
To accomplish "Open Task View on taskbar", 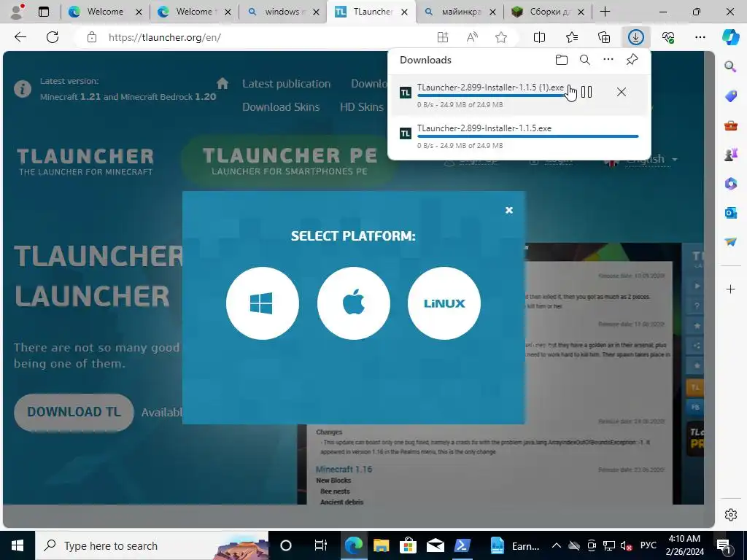I will tap(321, 545).
